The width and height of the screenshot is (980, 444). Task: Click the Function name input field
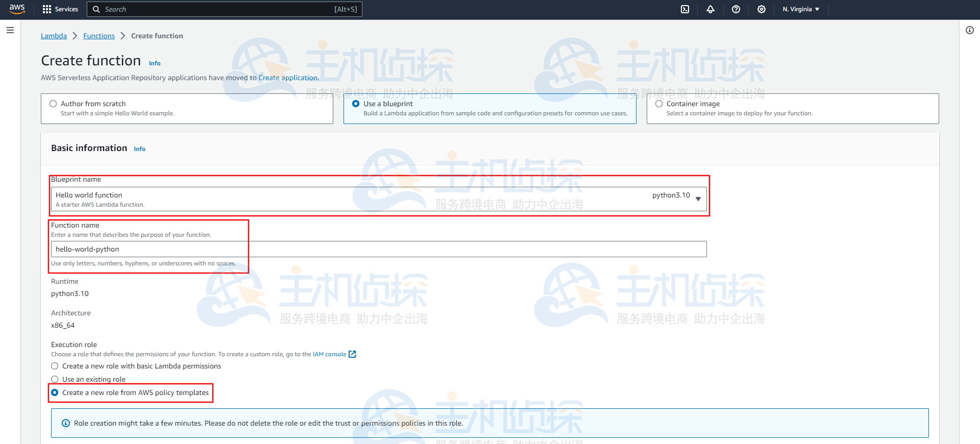tap(379, 249)
